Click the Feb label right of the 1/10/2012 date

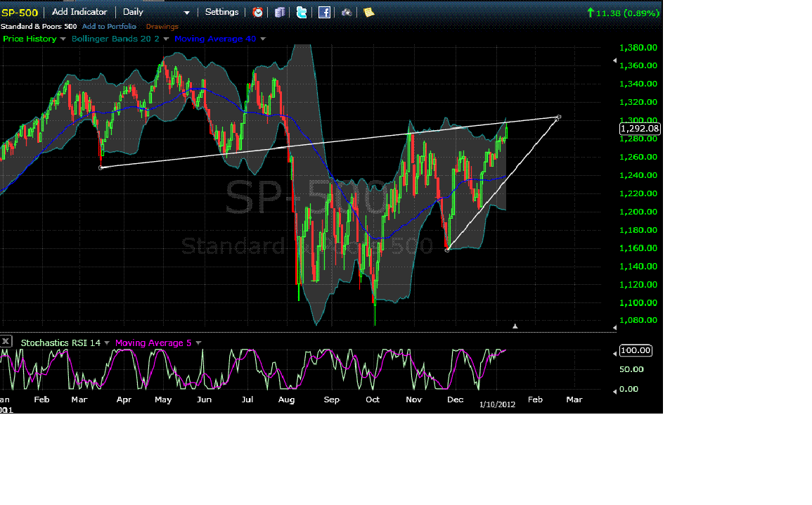click(535, 400)
